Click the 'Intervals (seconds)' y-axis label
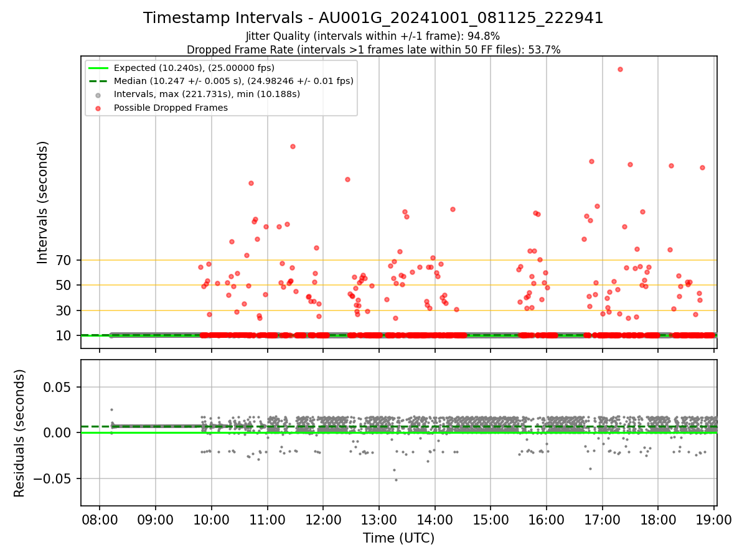This screenshot has height=560, width=747. click(x=42, y=202)
